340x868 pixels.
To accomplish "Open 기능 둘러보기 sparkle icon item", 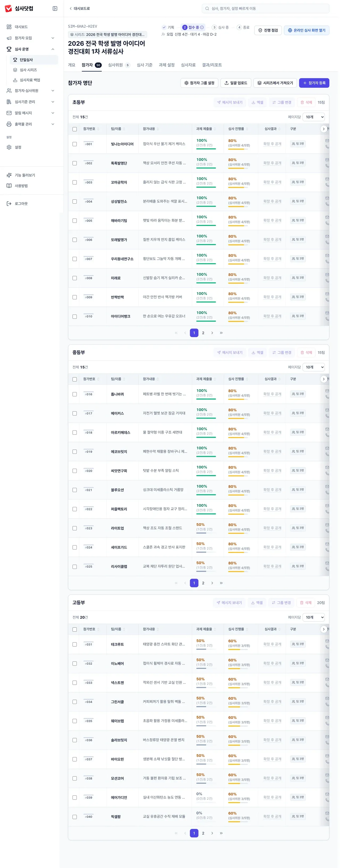I will pyautogui.click(x=32, y=175).
